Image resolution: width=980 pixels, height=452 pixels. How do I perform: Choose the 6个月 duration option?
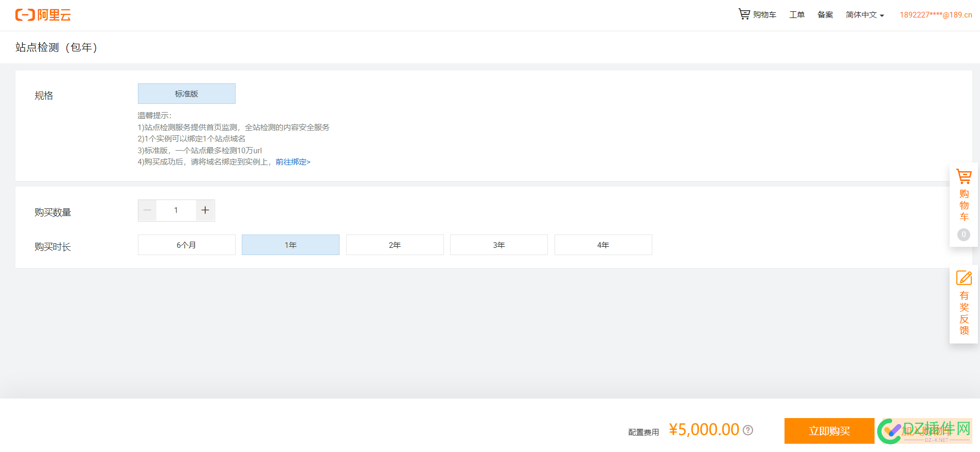187,245
